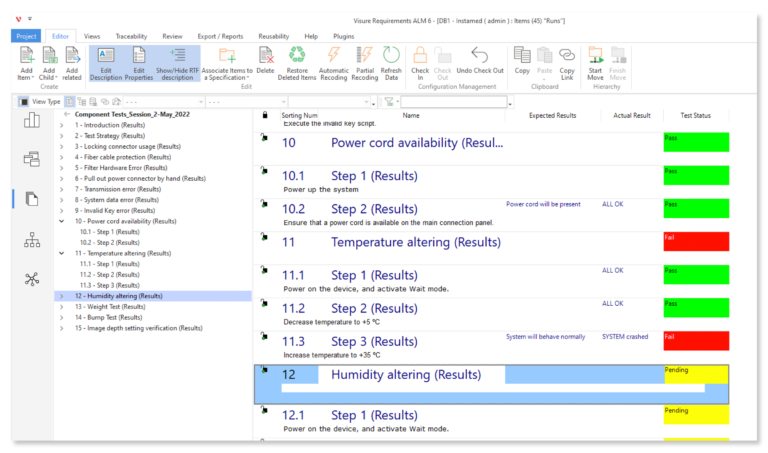Open the first filter dropdown showing dashes
The image size is (768, 453).
point(163,102)
